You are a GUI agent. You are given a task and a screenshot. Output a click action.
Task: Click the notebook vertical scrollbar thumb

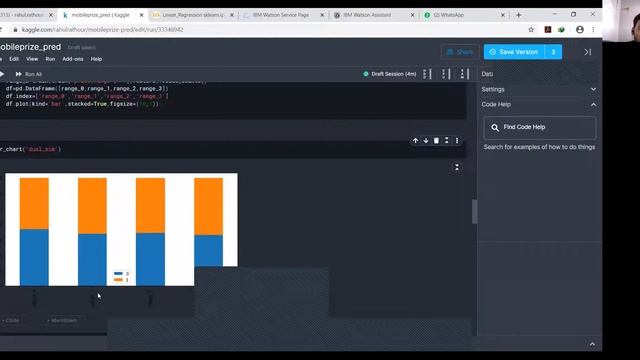[x=474, y=211]
